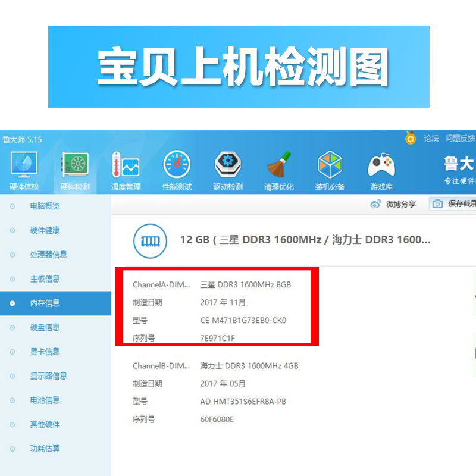Click the memory module circle icon
Viewport: 476px width, 476px height.
click(151, 241)
